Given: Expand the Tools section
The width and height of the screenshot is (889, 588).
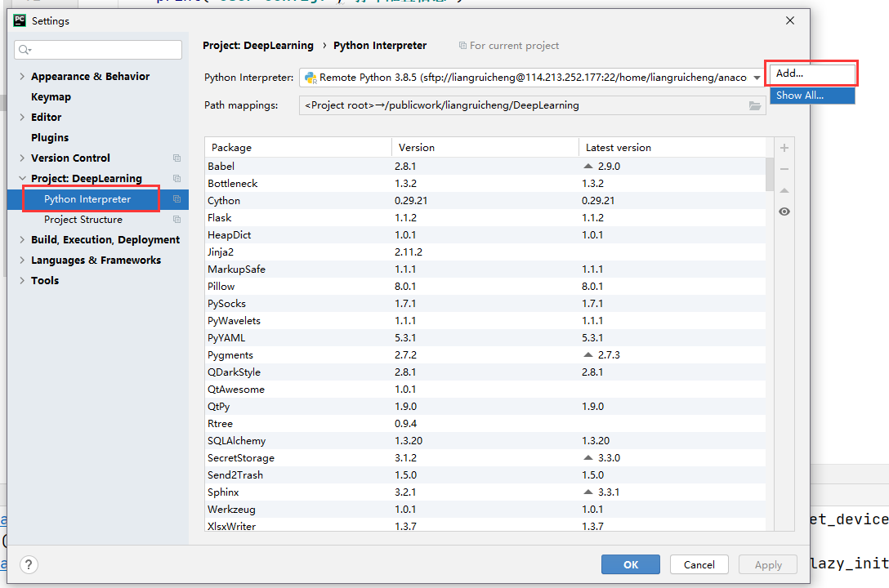Looking at the screenshot, I should (x=22, y=280).
